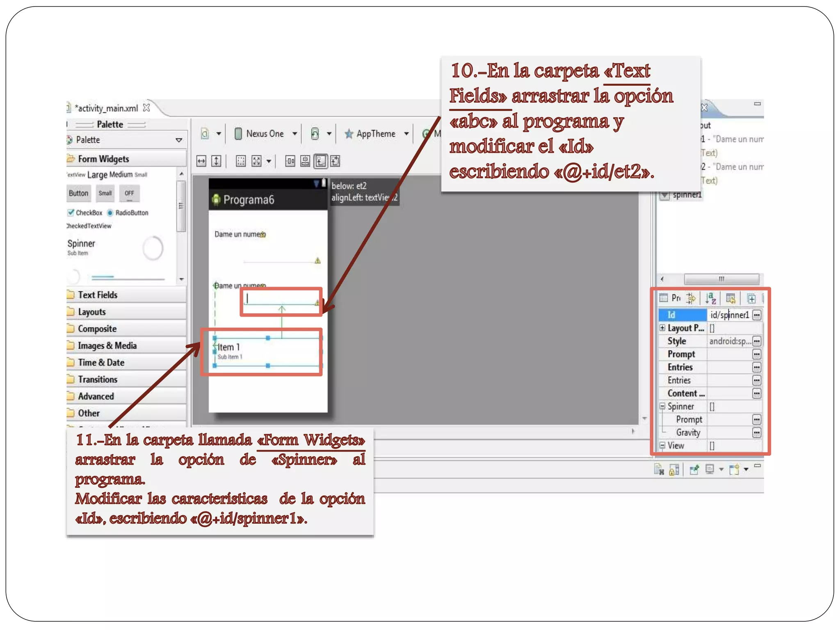This screenshot has height=630, width=840.
Task: Click the screen orientation rotate icon
Action: 315,134
